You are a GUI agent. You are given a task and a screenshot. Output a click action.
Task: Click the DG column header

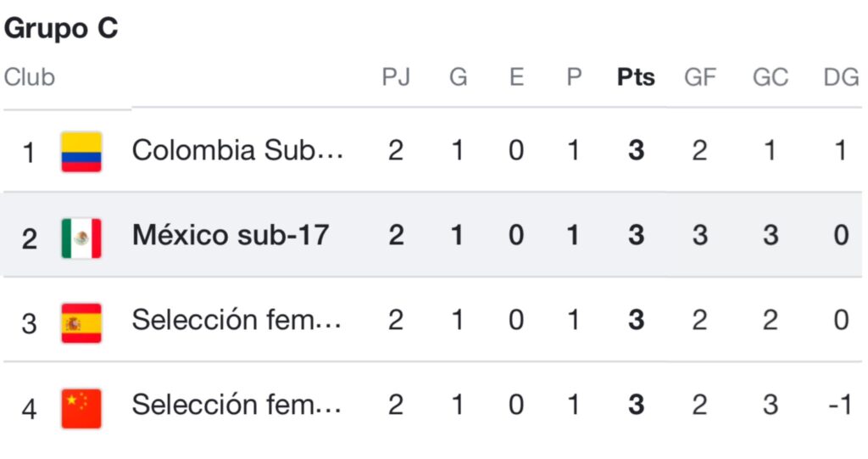[x=841, y=77]
